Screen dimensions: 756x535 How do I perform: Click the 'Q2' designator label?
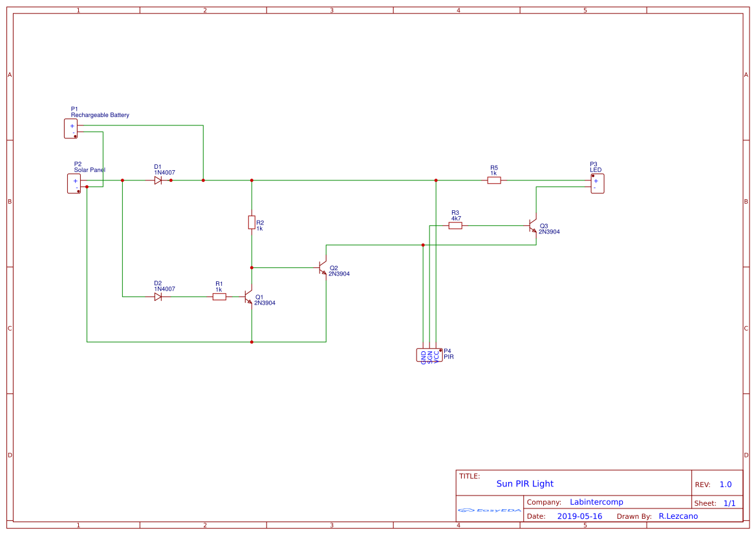[x=334, y=268]
